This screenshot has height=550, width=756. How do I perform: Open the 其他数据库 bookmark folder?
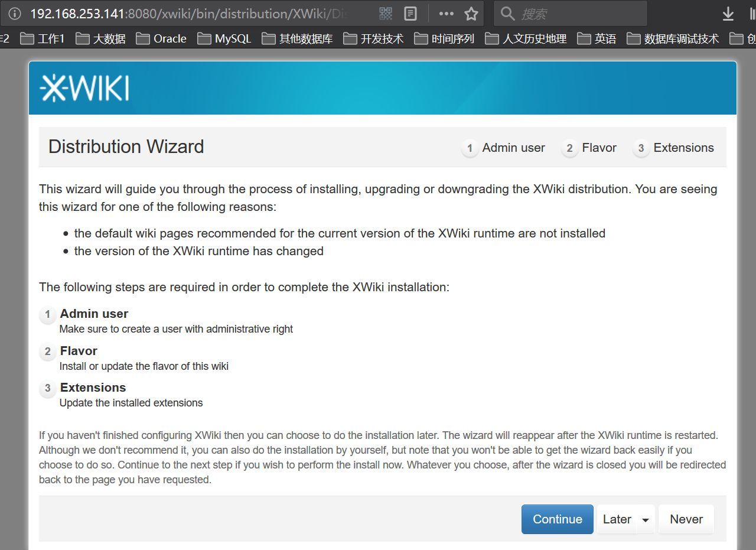pyautogui.click(x=298, y=38)
